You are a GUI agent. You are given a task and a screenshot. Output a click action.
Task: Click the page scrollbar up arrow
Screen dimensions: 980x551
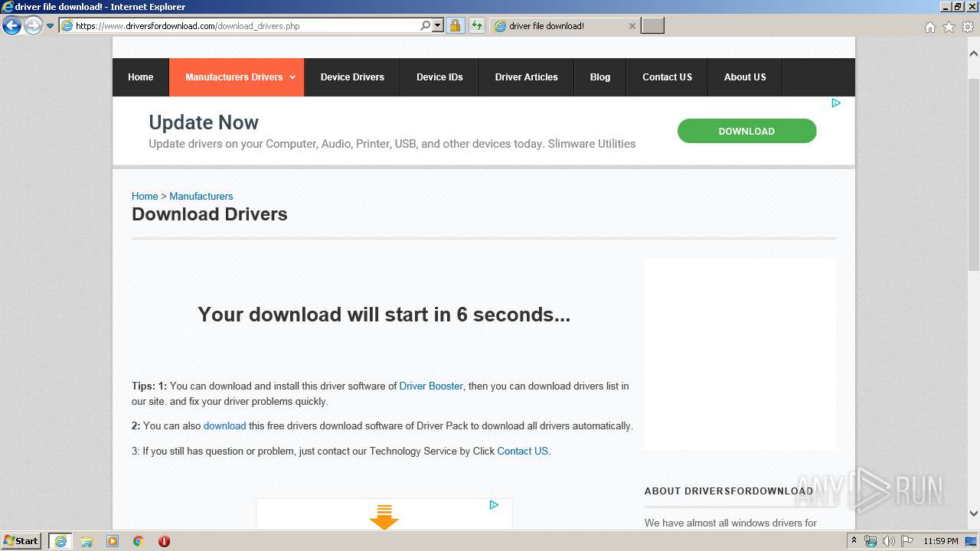974,54
